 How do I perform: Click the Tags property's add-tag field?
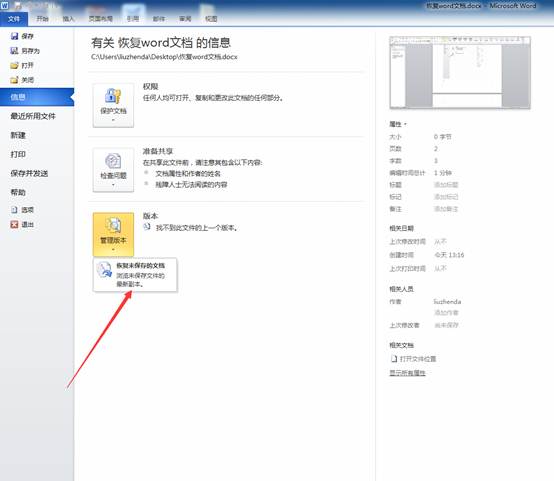(446, 197)
